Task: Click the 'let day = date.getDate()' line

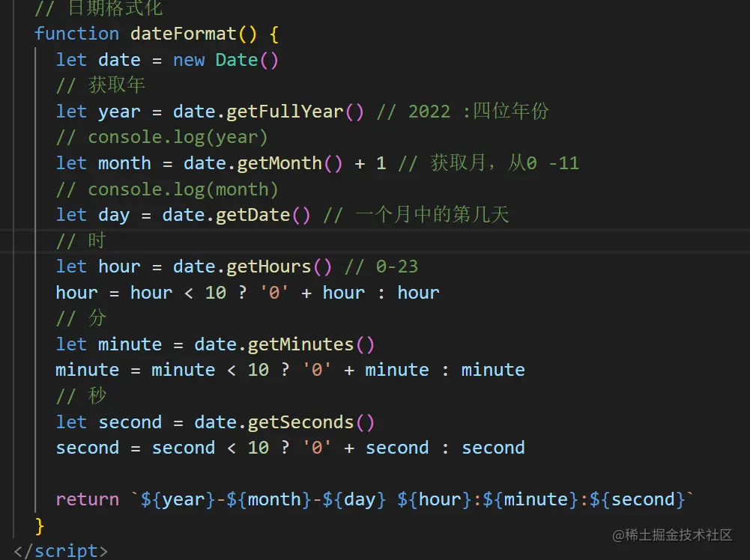Action: tap(184, 215)
